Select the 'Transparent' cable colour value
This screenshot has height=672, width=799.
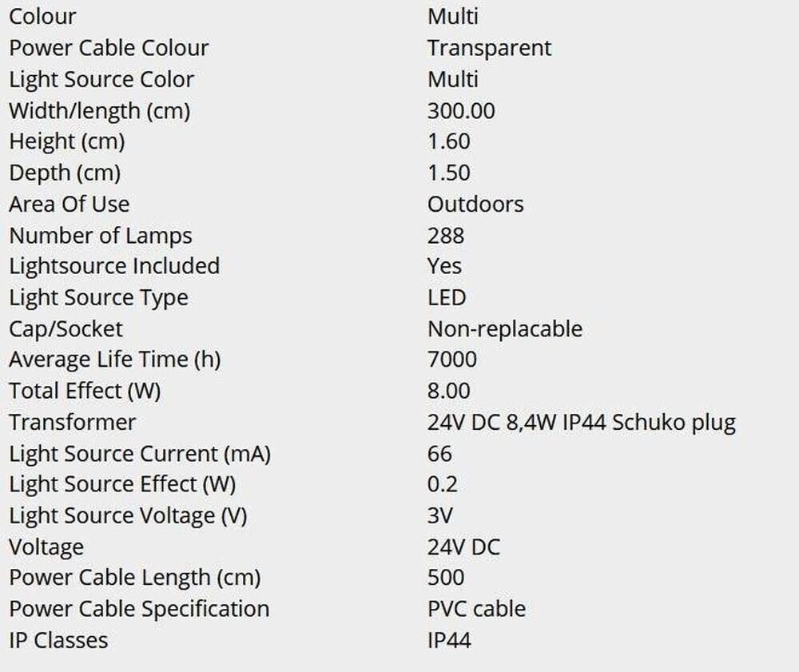pyautogui.click(x=489, y=48)
